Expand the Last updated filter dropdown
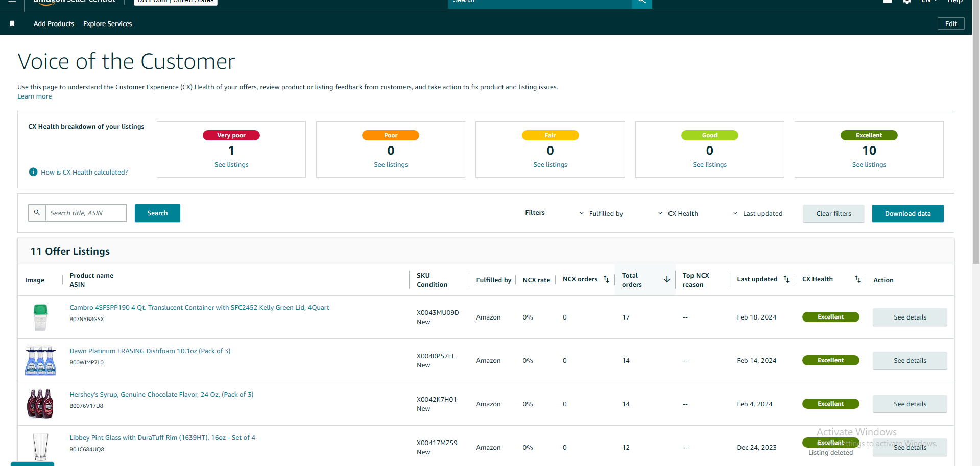Screen dimensions: 980x466 pos(758,213)
